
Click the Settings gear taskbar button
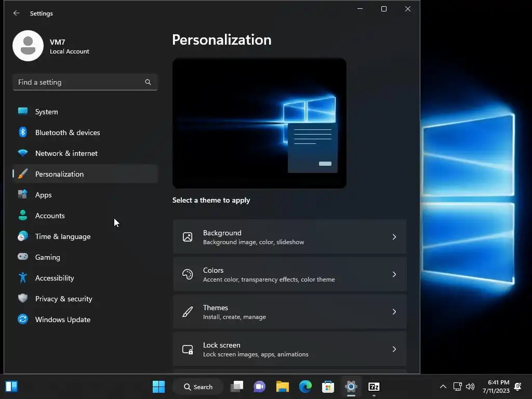(x=351, y=387)
